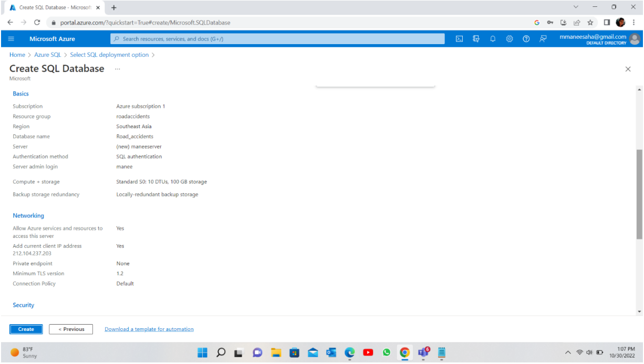Click the scrollbar up arrow
644x364 pixels.
(639, 90)
